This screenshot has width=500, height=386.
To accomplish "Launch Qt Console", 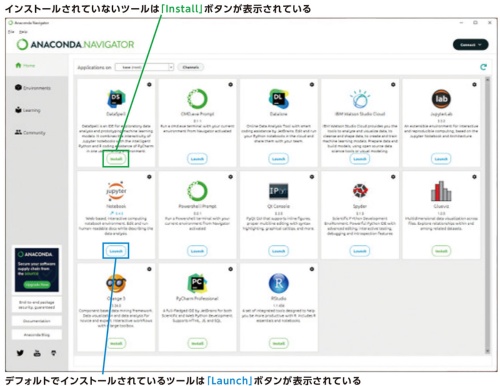I will click(x=279, y=251).
